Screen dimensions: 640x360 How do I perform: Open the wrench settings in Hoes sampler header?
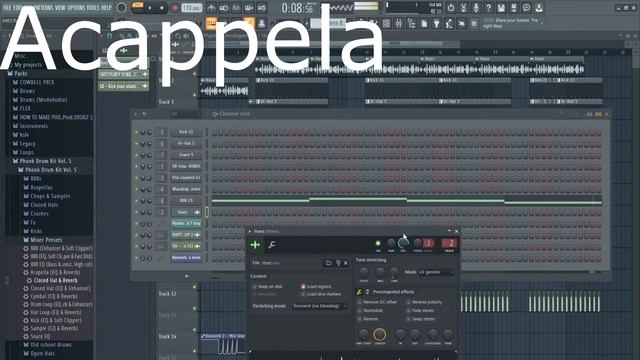pos(271,245)
